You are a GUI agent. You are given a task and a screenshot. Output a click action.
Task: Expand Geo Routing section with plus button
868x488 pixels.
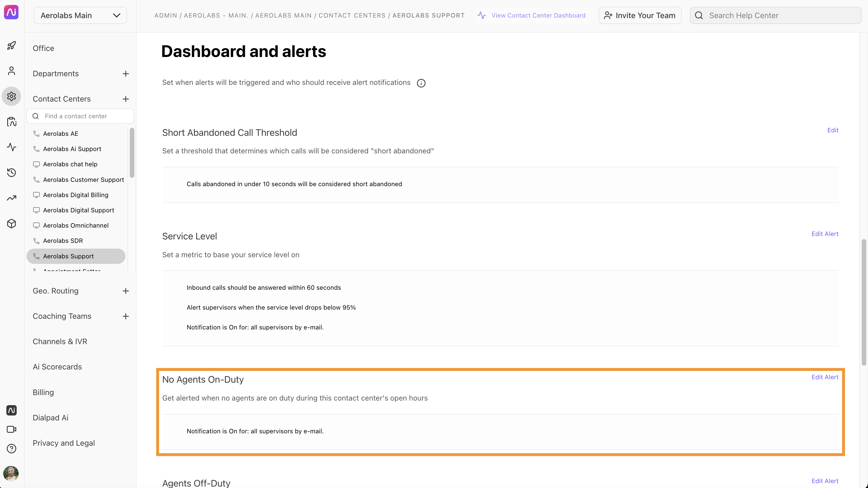pos(126,291)
